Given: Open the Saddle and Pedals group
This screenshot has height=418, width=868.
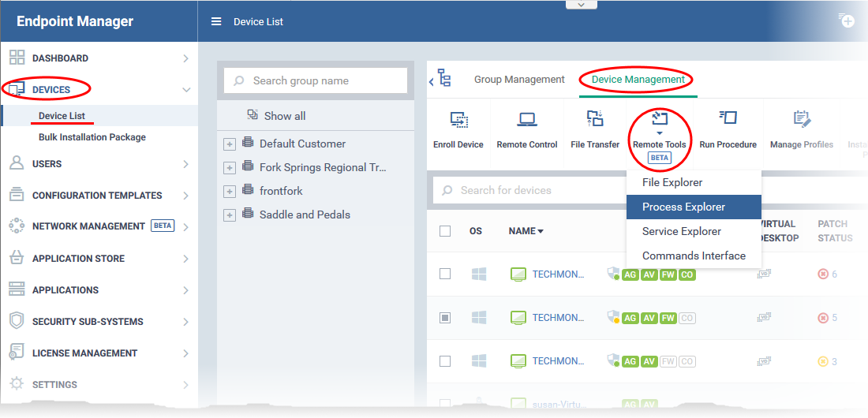Looking at the screenshot, I should click(305, 215).
